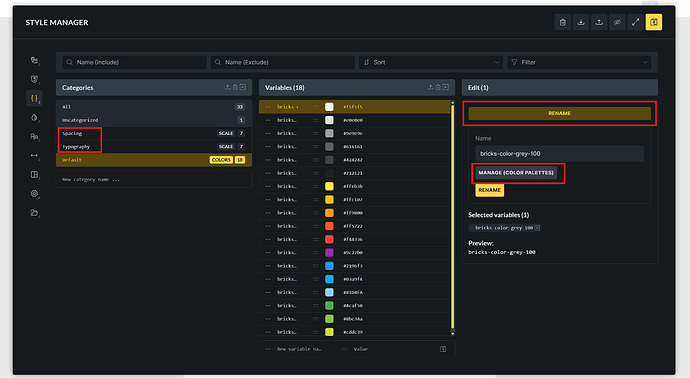Screen dimensions: 690x378
Task: Click the SCALE badge on Spacing row
Action: pos(226,133)
